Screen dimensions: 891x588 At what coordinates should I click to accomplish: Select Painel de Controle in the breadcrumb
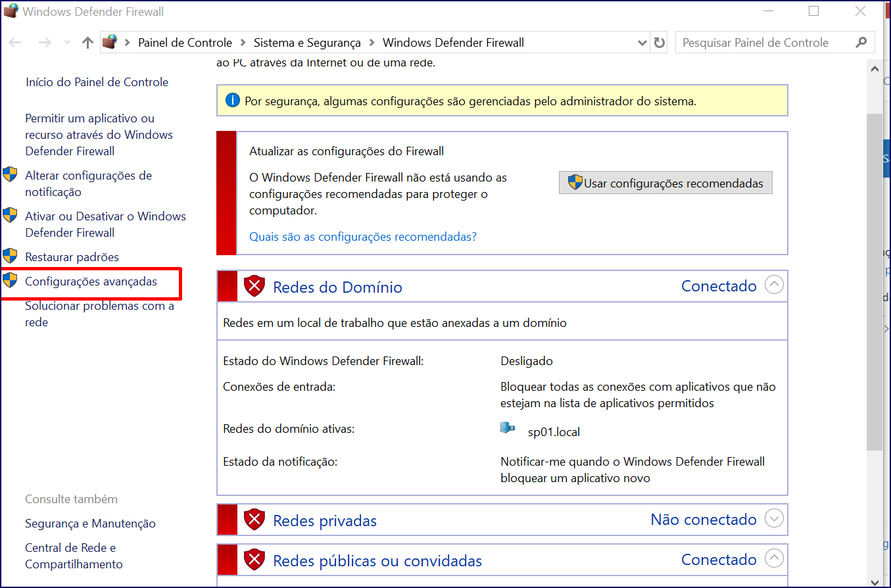[184, 41]
